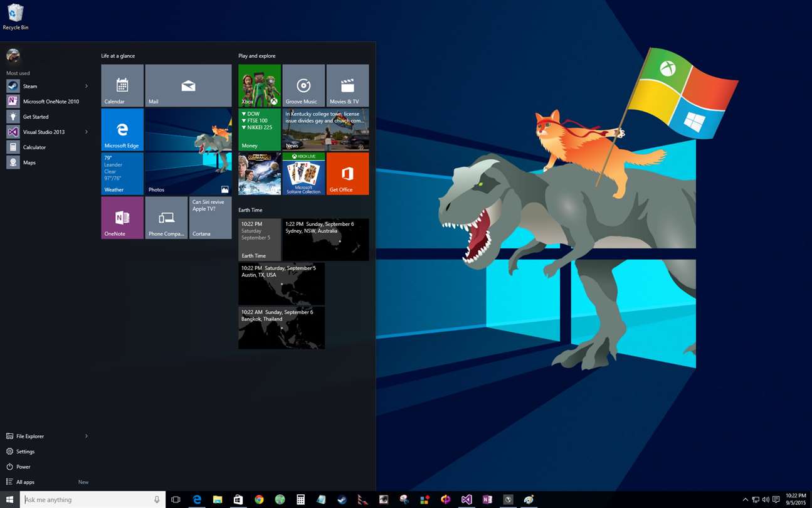The image size is (812, 508).
Task: Expand the Visual Studio 2013 jump list arrow
Action: pyautogui.click(x=87, y=132)
